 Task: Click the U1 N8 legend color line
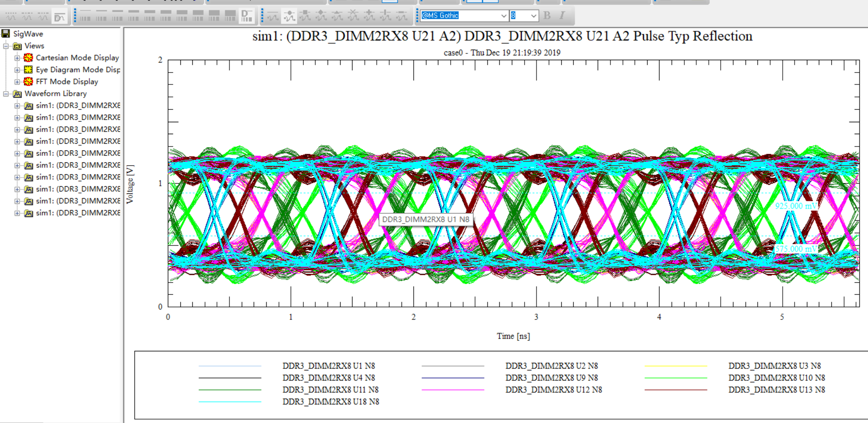point(230,366)
